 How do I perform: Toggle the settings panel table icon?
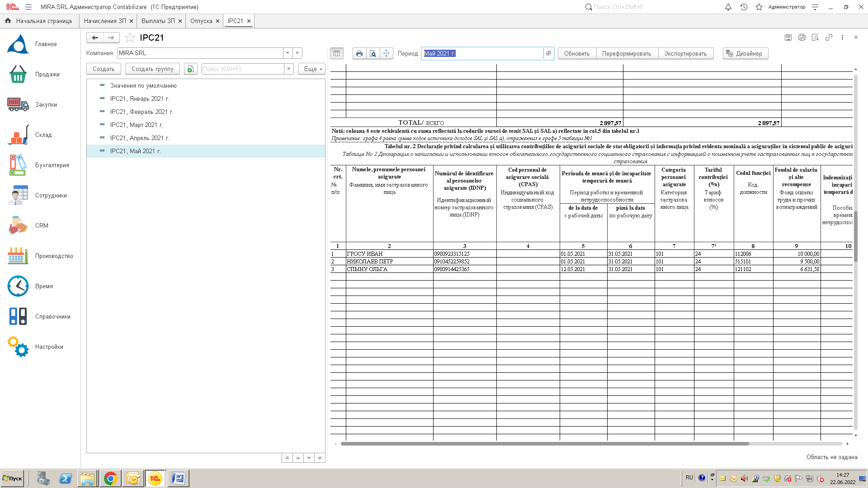point(336,53)
